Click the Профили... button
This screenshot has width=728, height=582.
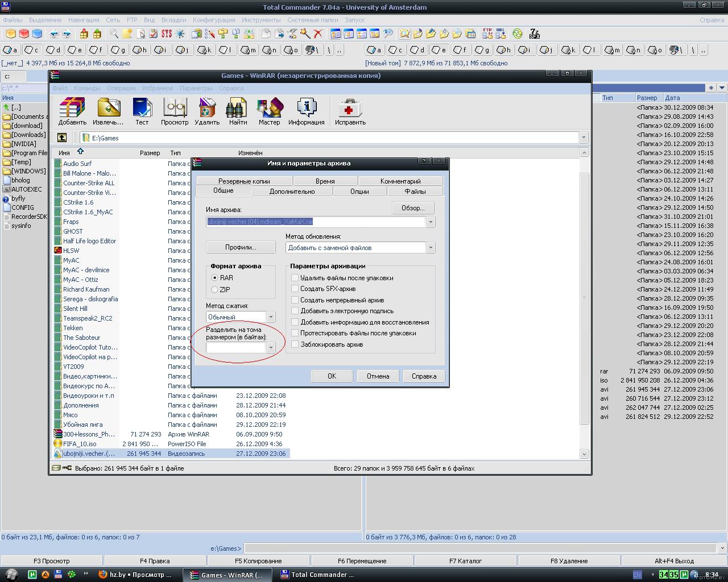241,247
